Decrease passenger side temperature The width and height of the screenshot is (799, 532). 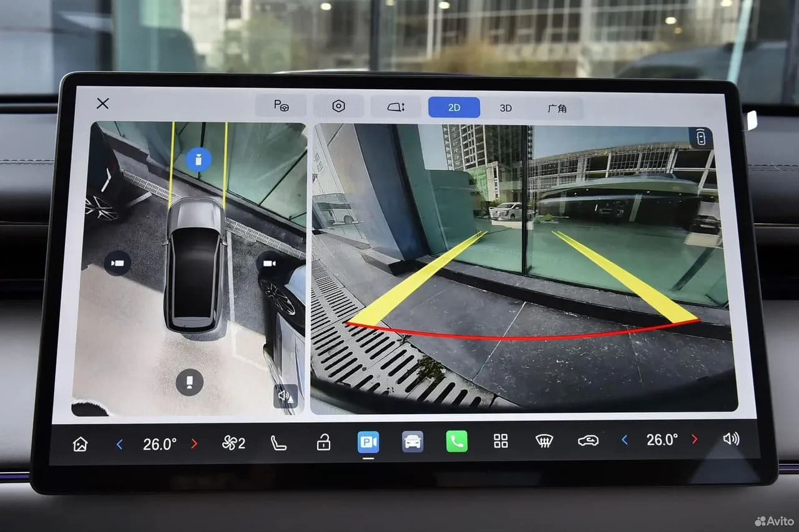click(x=624, y=440)
